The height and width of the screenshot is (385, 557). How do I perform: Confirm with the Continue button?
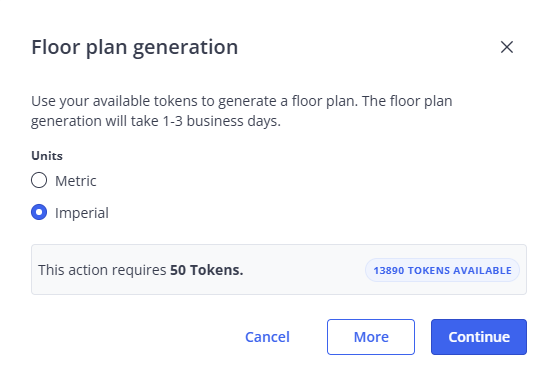pyautogui.click(x=479, y=337)
